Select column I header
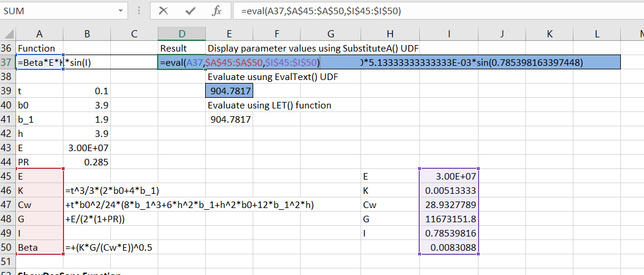This screenshot has height=275, width=644. pyautogui.click(x=448, y=34)
